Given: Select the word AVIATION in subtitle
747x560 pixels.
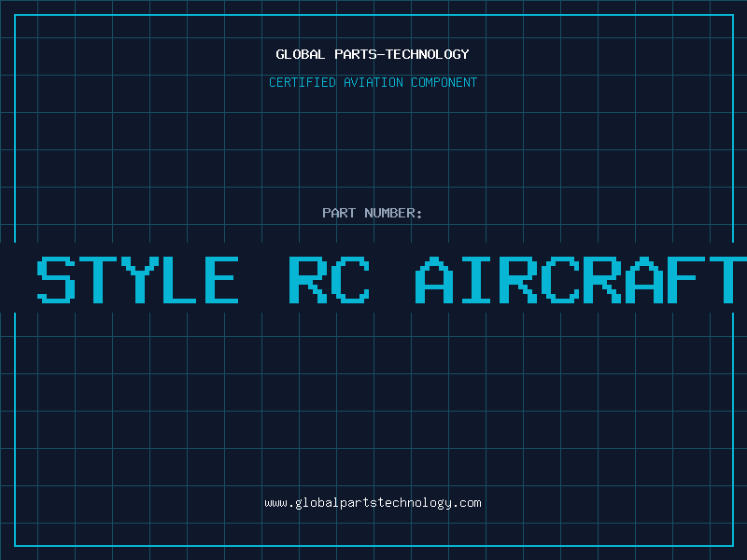Looking at the screenshot, I should pos(373,82).
